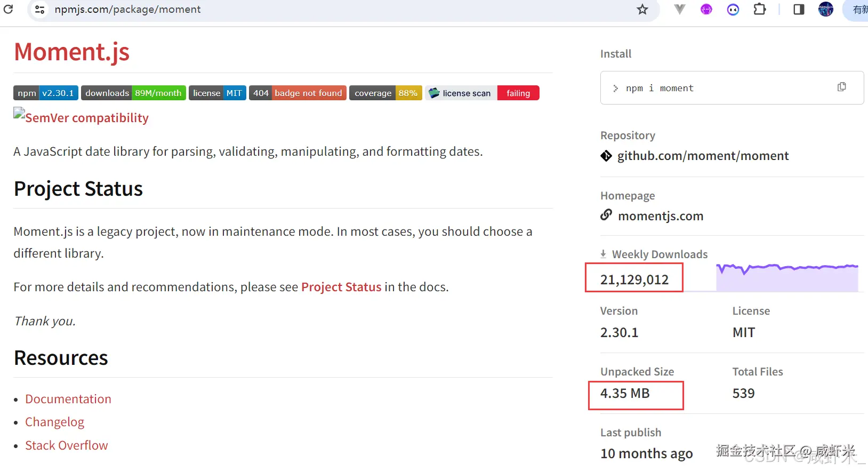Click the weekly downloads sparkline chart
Image resolution: width=868 pixels, height=471 pixels.
[787, 277]
